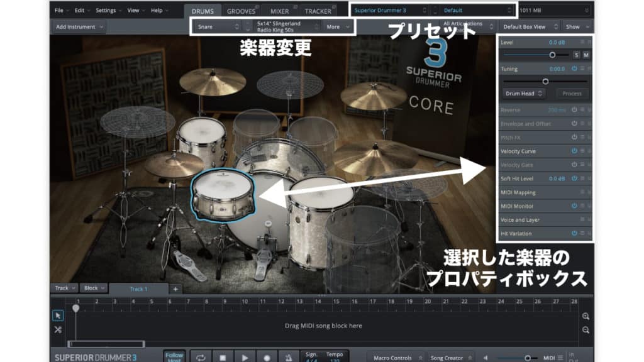This screenshot has width=644, height=362.
Task: Select the left crash cymbal
Action: tap(213, 82)
